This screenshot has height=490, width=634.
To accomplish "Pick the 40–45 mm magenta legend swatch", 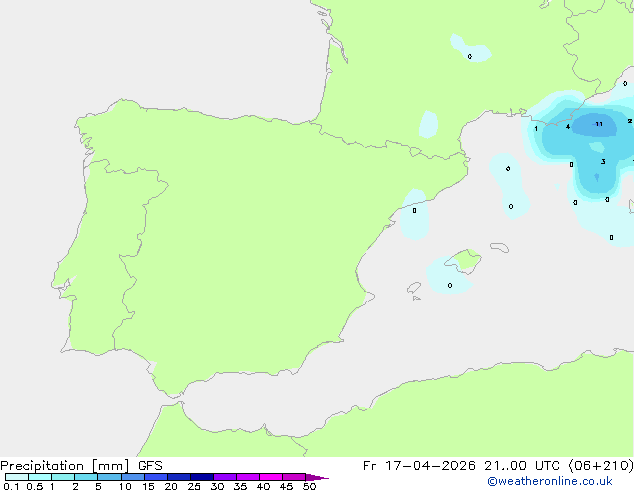I will (x=271, y=477).
